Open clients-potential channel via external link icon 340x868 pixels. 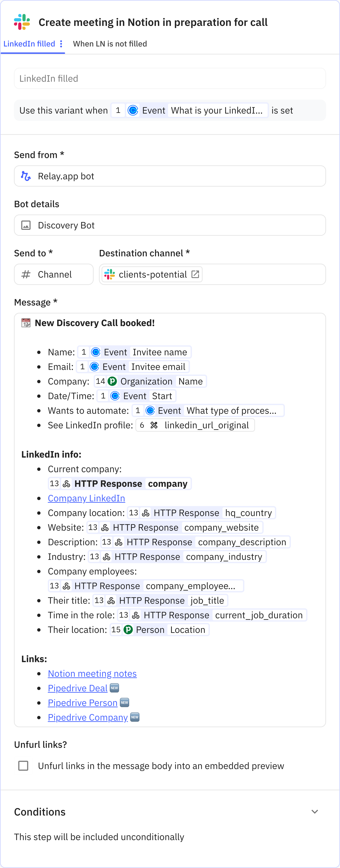(x=195, y=274)
